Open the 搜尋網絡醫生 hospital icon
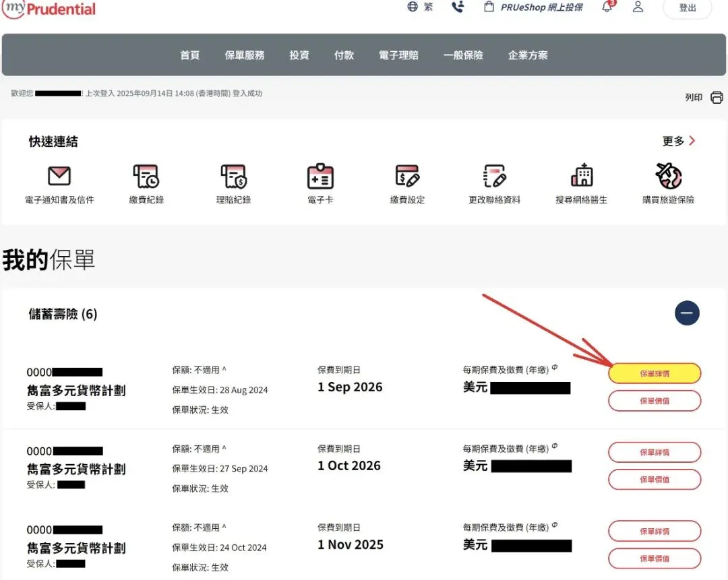Viewport: 728px width, 580px height. [x=582, y=175]
